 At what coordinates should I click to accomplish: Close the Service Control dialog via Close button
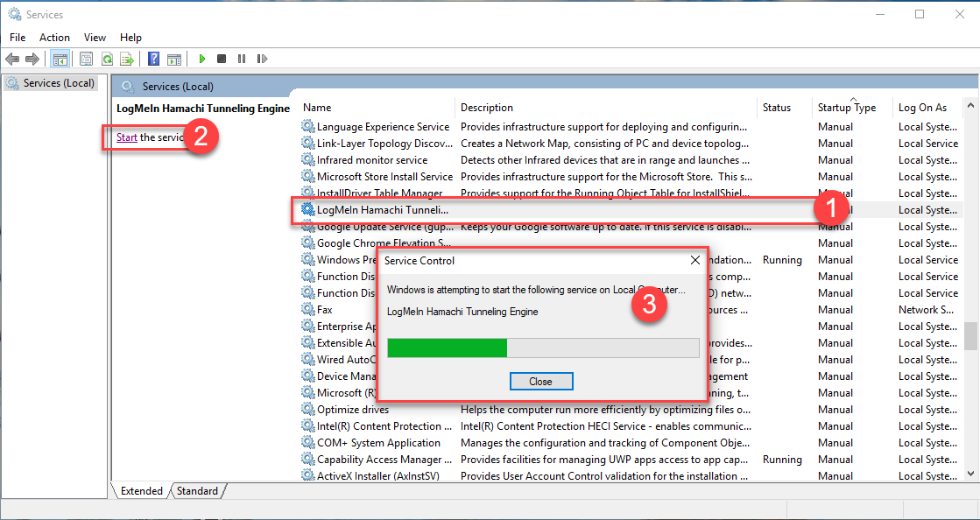click(x=541, y=381)
